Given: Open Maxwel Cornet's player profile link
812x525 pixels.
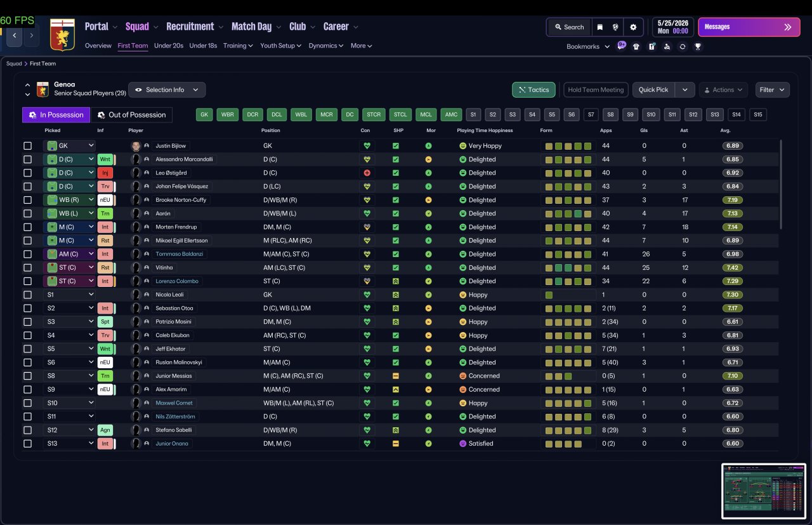Looking at the screenshot, I should click(174, 403).
